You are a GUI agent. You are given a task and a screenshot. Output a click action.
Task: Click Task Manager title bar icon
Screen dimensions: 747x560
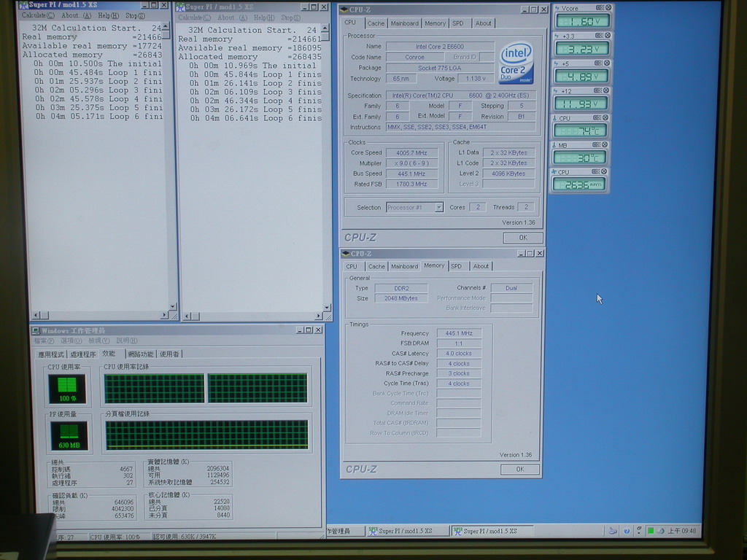point(36,330)
